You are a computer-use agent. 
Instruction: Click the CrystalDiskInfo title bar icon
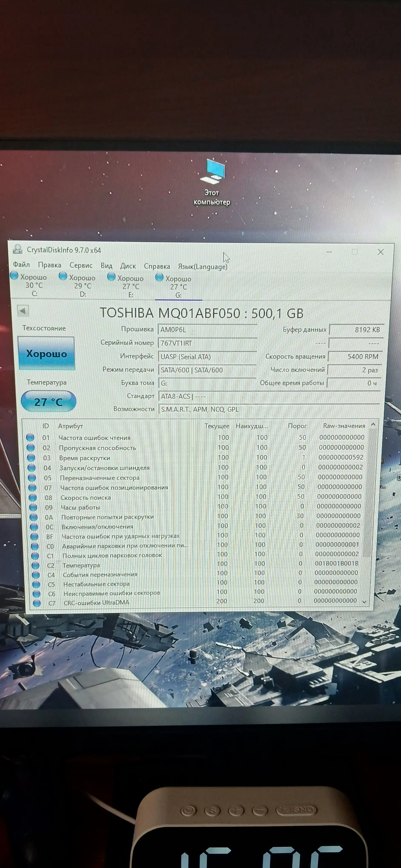click(x=17, y=249)
